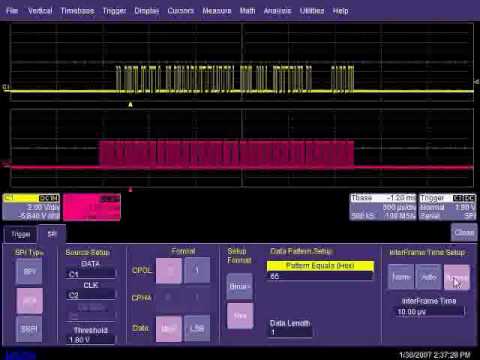Click the InterFrame Time value field
The height and width of the screenshot is (360, 480).
coord(429,312)
